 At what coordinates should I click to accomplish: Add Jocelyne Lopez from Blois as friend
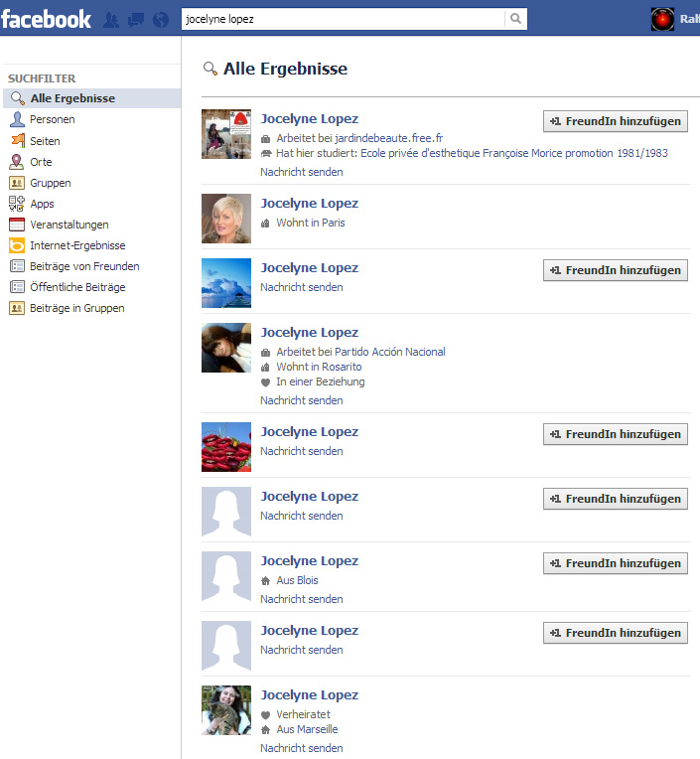616,564
